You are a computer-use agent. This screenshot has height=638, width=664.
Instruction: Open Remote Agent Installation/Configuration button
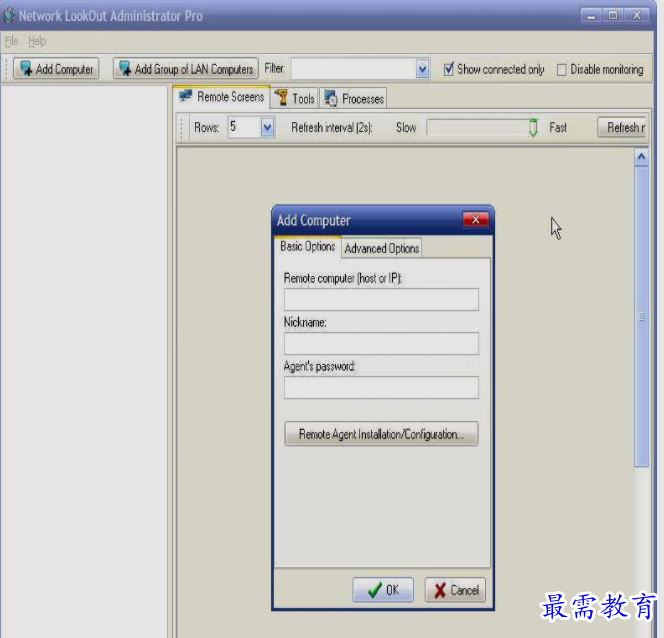coord(382,434)
